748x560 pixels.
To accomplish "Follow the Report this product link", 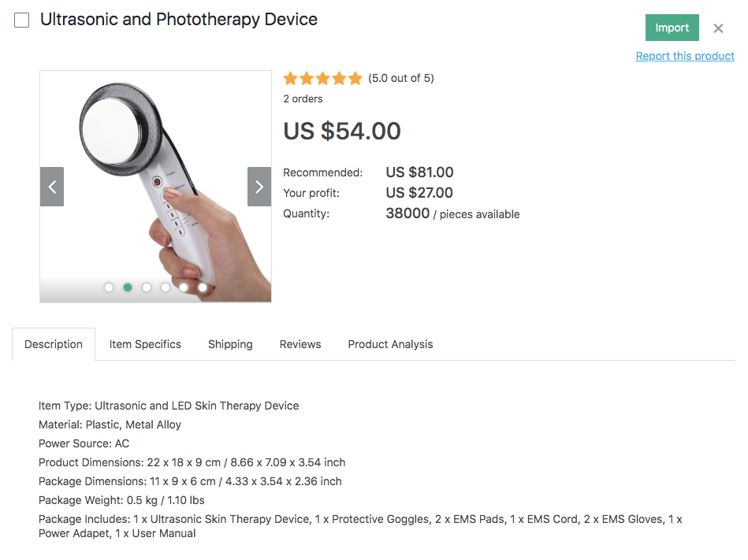I will 685,56.
